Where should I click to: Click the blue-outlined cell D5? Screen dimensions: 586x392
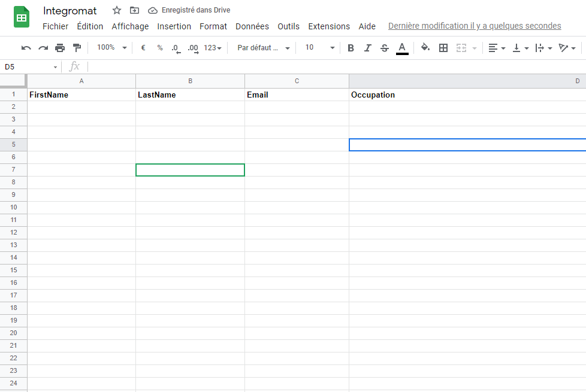(x=467, y=145)
